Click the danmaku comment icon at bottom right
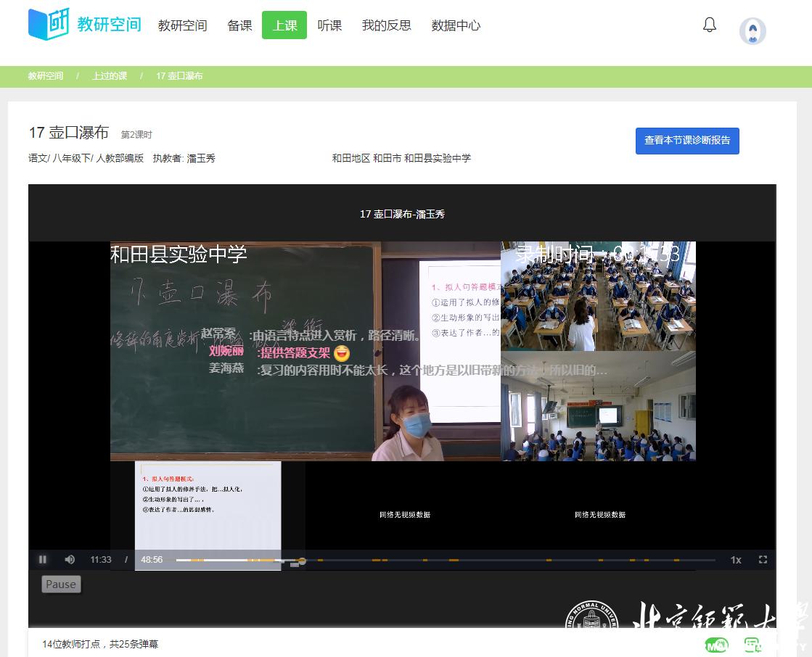The width and height of the screenshot is (812, 657). tap(752, 645)
